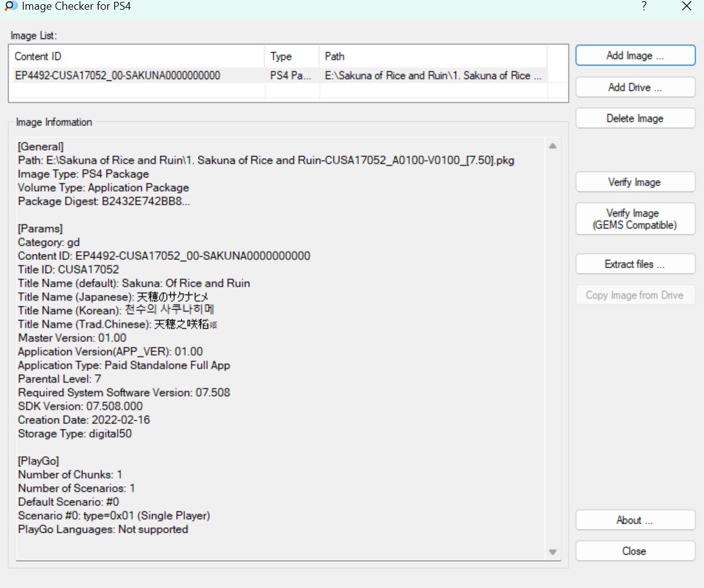Click Title Name (default) line

coord(134,284)
